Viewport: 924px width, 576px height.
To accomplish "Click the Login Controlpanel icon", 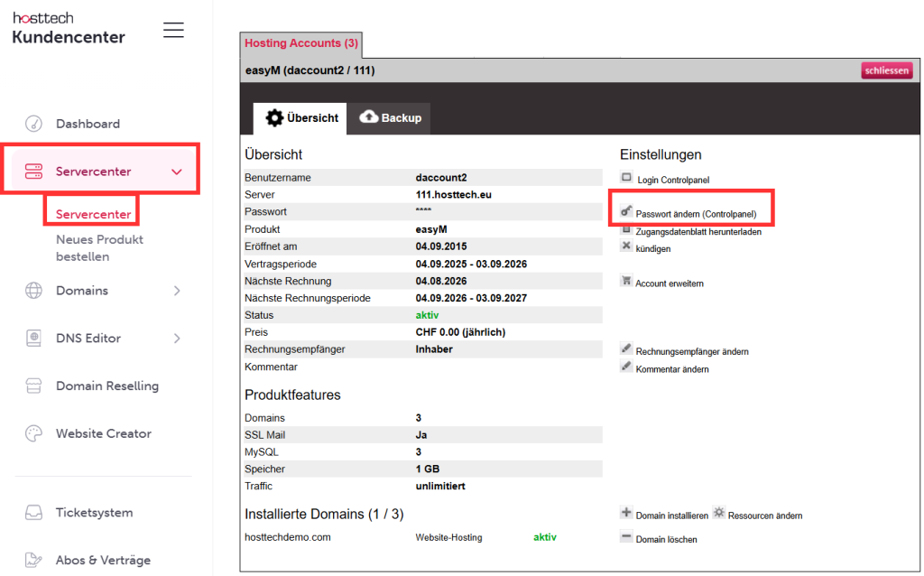I will tap(627, 178).
